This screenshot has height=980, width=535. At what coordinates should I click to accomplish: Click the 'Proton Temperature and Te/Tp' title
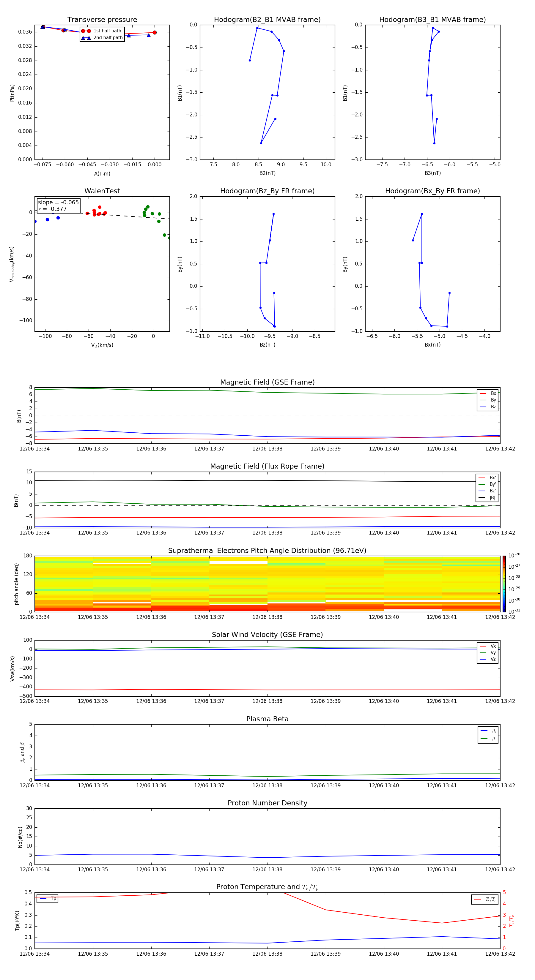coord(267,887)
